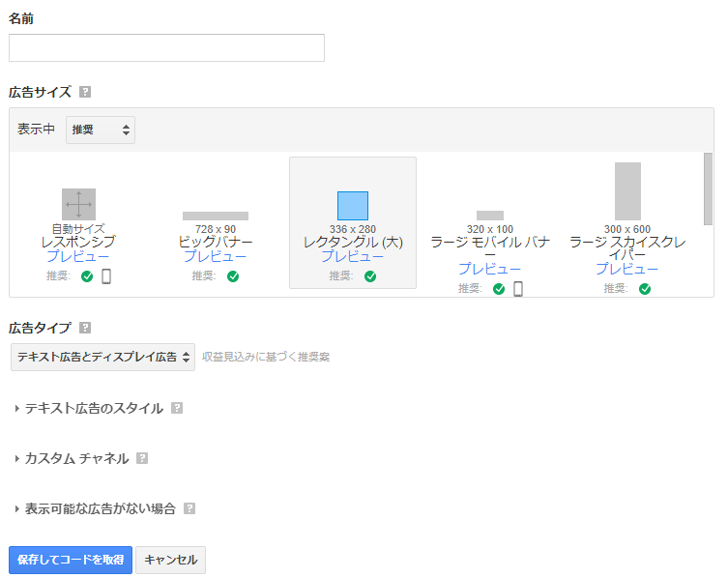The width and height of the screenshot is (728, 578).
Task: Click green recommended checkmark under ビッグバナー
Action: [233, 276]
